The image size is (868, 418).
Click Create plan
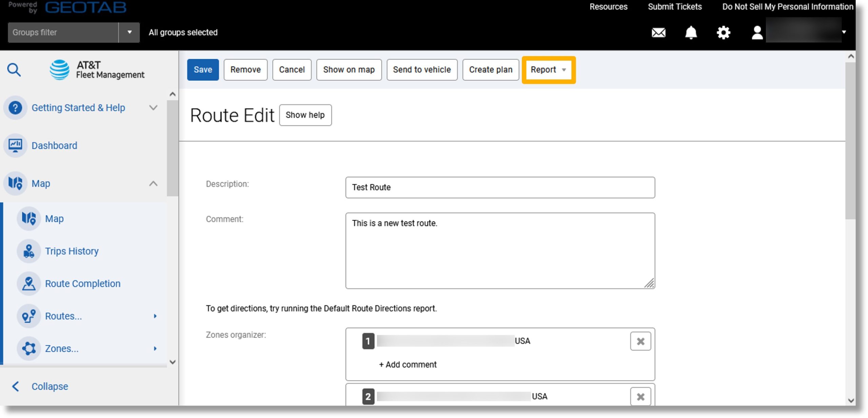pos(491,70)
